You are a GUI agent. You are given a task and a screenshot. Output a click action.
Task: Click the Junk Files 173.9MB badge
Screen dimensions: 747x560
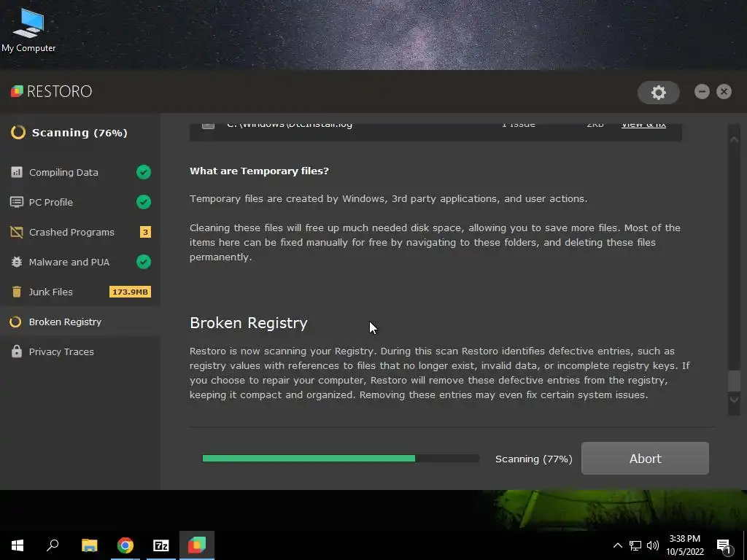(130, 292)
